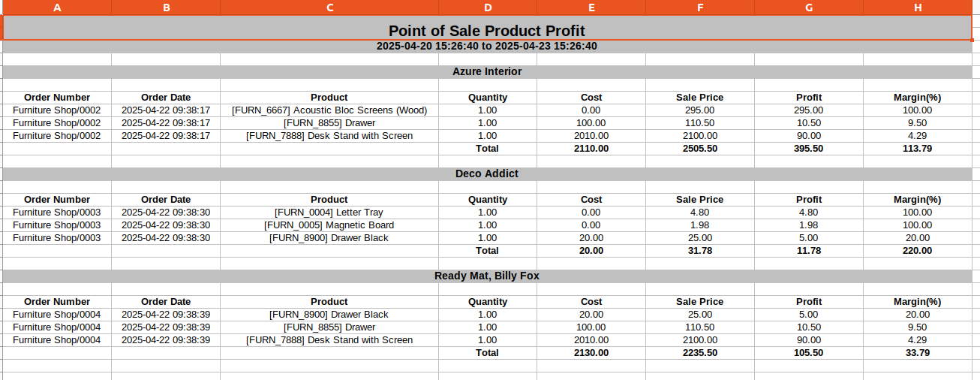This screenshot has width=980, height=380.
Task: Click Acoustic Bloc Screens (Wood) product cell
Action: 329,110
